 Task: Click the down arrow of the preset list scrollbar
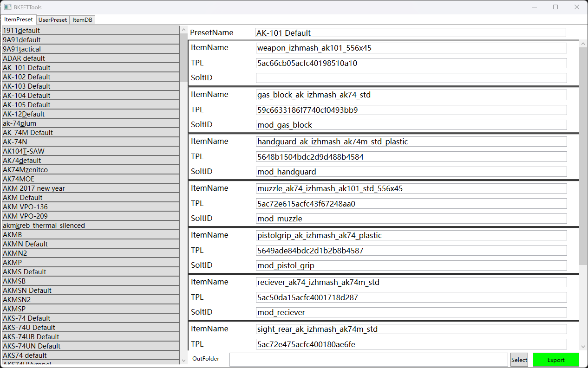point(183,361)
